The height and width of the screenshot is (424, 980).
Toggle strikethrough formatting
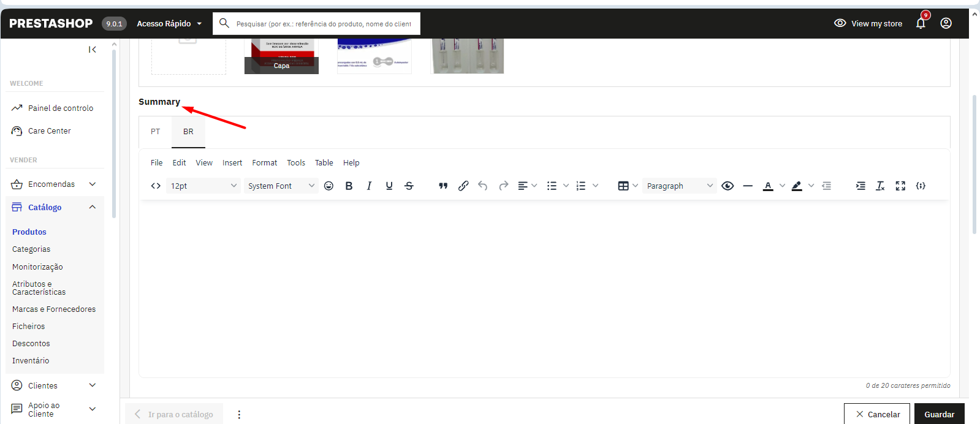click(409, 186)
